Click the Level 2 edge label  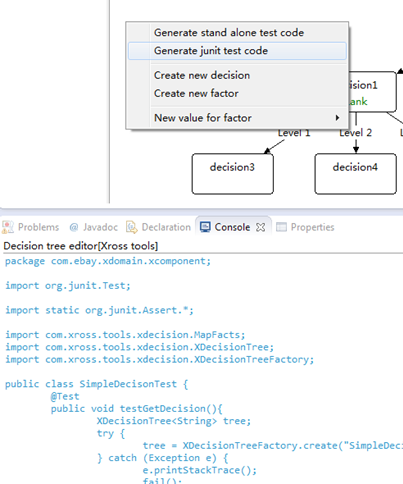pos(355,133)
